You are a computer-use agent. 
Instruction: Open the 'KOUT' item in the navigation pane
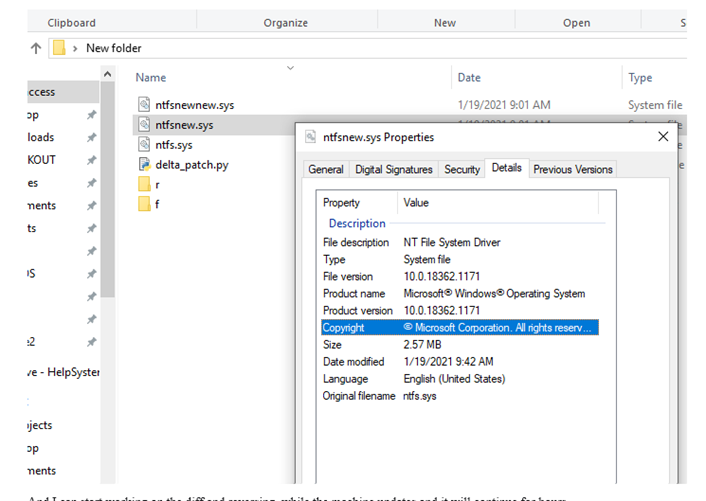tap(41, 160)
